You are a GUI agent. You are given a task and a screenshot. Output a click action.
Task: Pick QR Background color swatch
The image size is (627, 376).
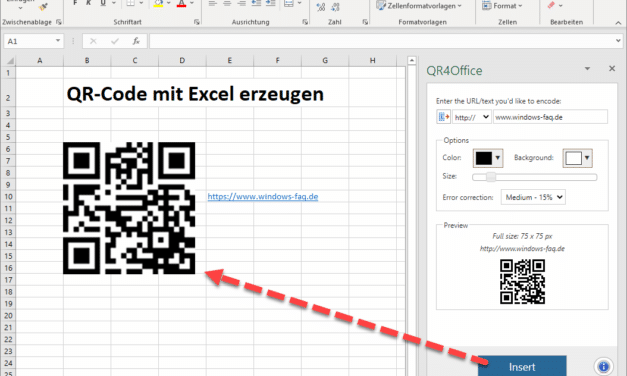pos(577,158)
